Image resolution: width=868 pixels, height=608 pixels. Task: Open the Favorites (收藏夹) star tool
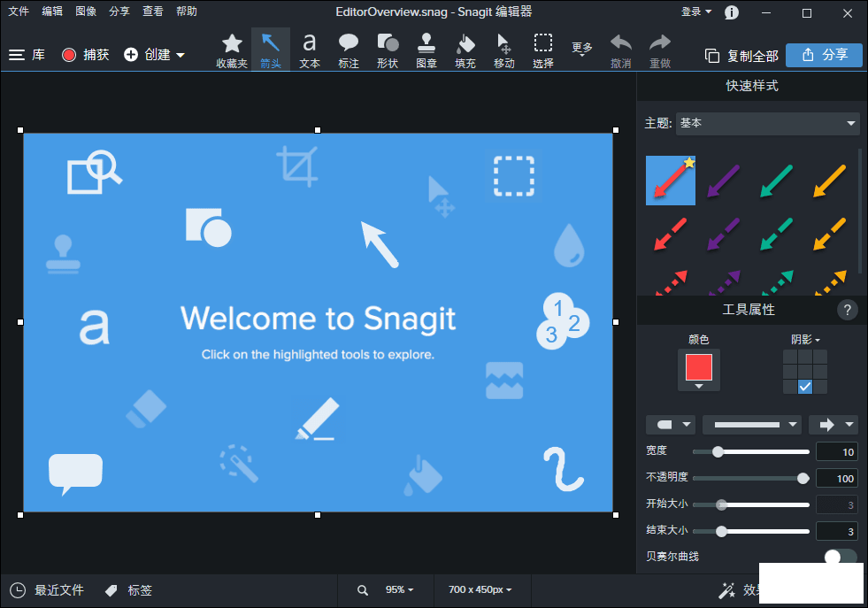232,51
